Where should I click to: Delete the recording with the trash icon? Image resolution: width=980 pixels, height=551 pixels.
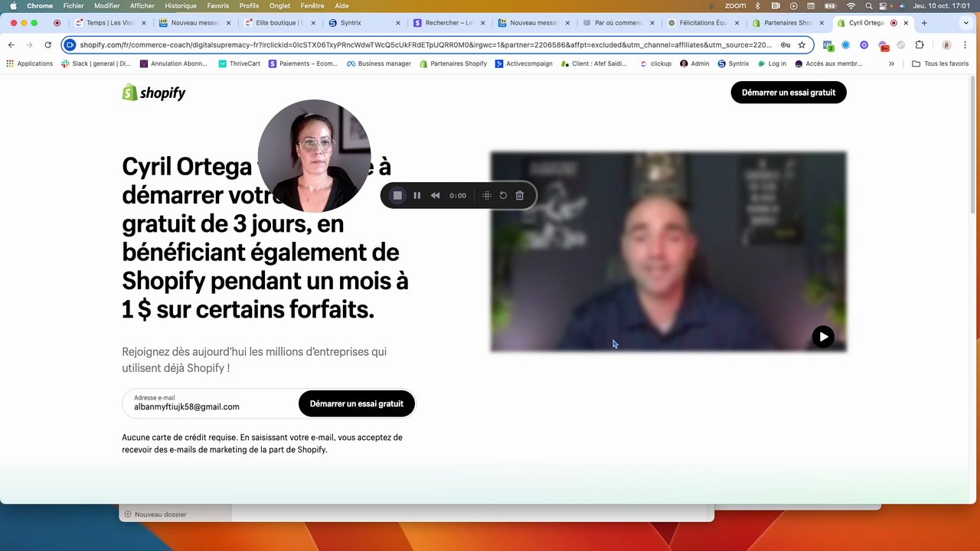point(519,195)
